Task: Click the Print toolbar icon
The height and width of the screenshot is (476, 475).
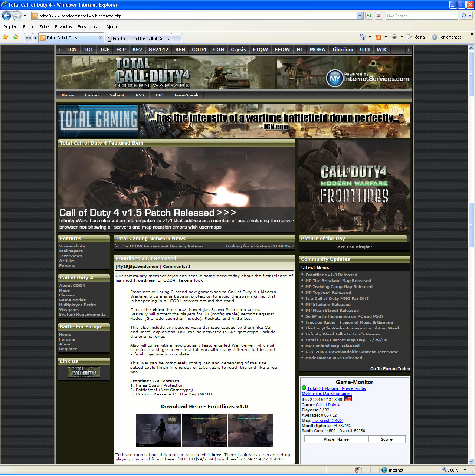Action: pos(394,37)
